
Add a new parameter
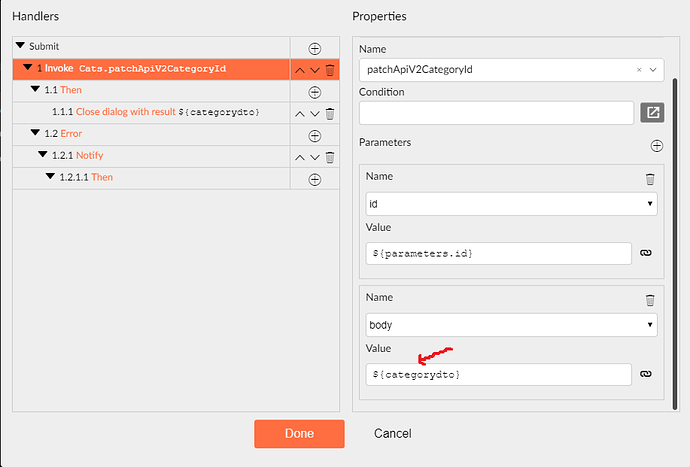click(x=657, y=146)
